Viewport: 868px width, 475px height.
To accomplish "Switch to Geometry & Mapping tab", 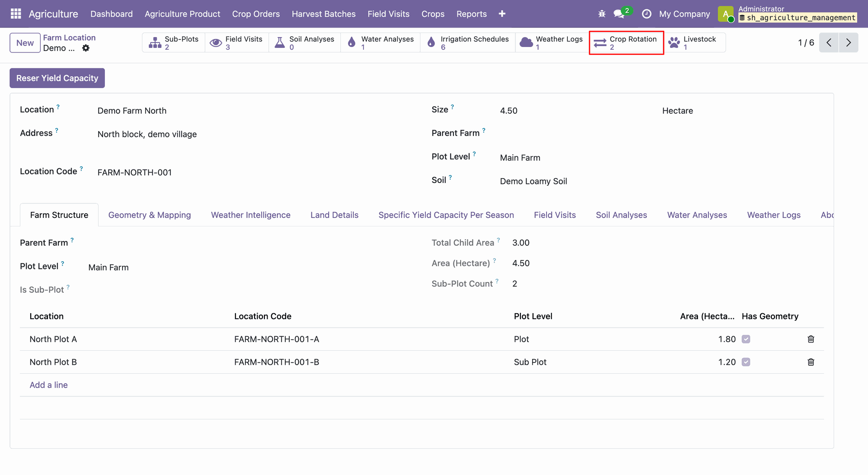I will point(150,215).
